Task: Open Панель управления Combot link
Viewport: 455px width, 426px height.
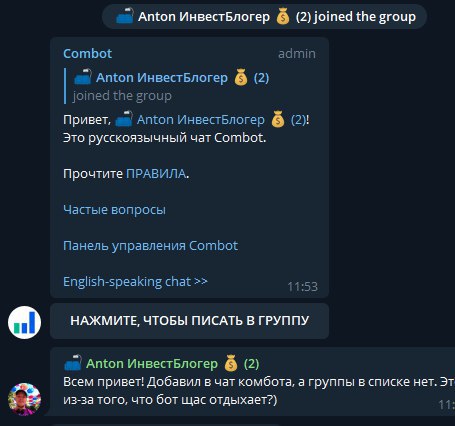Action: point(150,246)
